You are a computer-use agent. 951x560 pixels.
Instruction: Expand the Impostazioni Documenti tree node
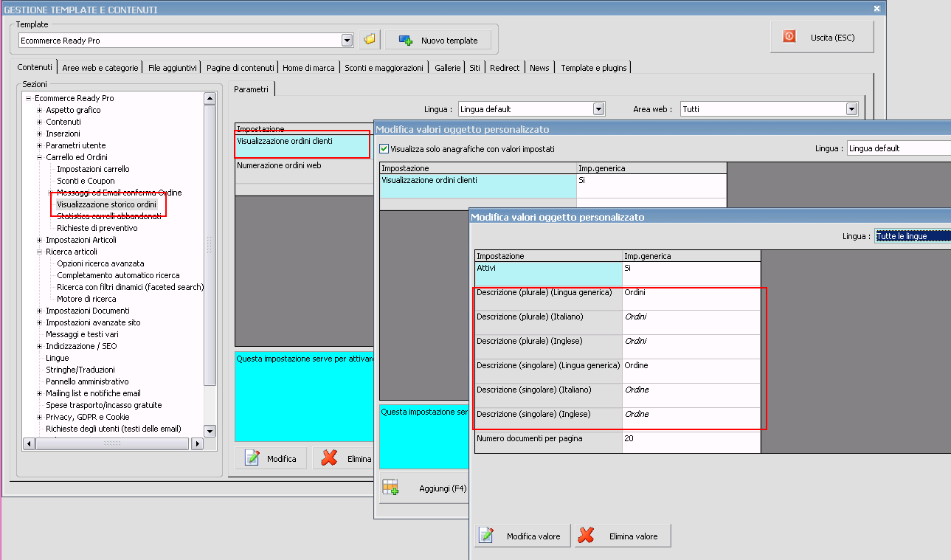click(x=40, y=311)
